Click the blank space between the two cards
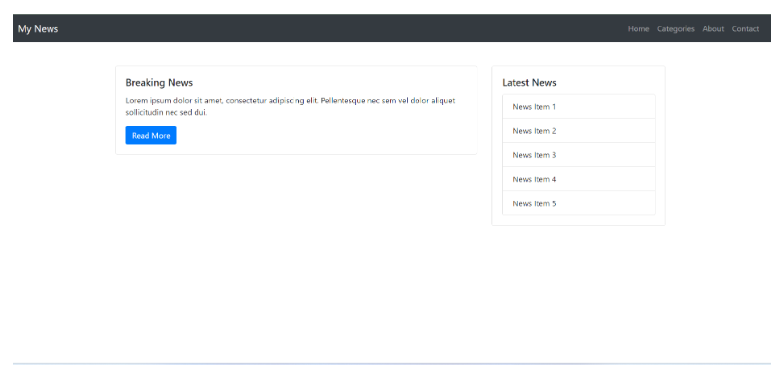 pyautogui.click(x=484, y=145)
